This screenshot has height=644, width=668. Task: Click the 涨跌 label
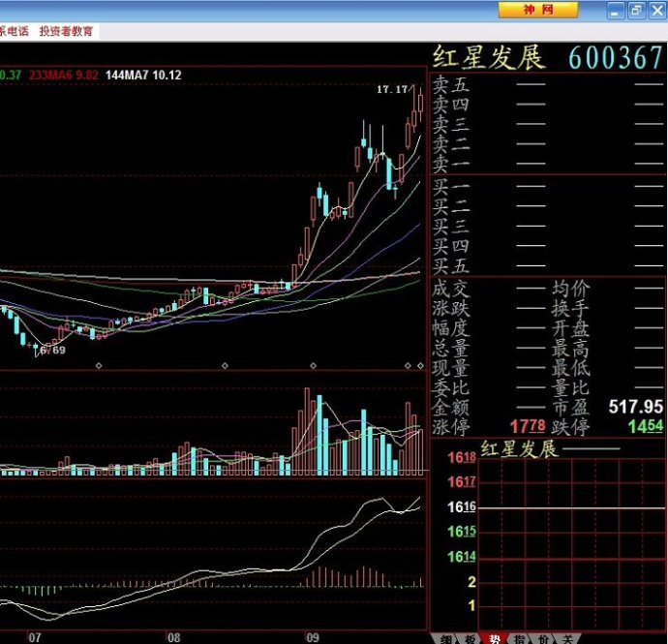(x=451, y=309)
